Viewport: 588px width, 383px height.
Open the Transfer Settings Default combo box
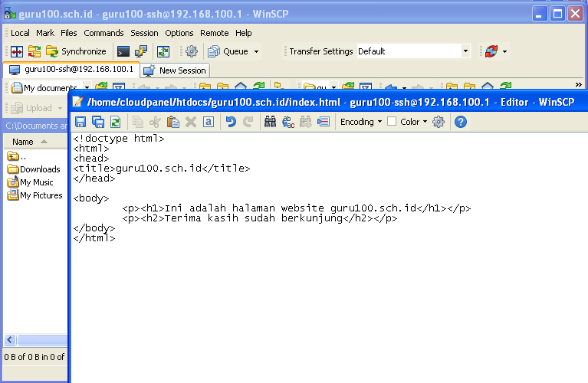(413, 51)
